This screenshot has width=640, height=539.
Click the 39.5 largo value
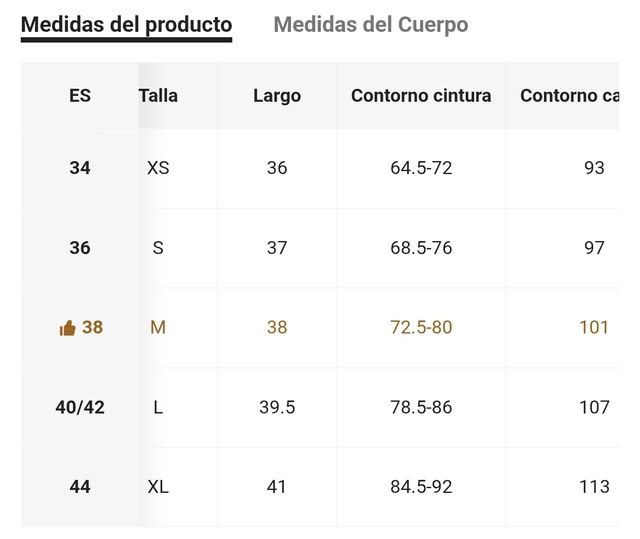coord(277,407)
